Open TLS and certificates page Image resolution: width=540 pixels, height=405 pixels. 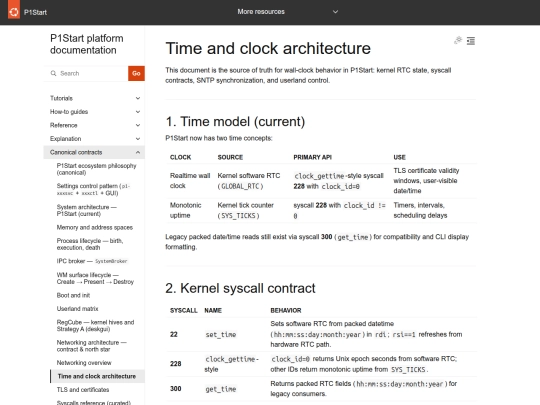[x=83, y=390]
